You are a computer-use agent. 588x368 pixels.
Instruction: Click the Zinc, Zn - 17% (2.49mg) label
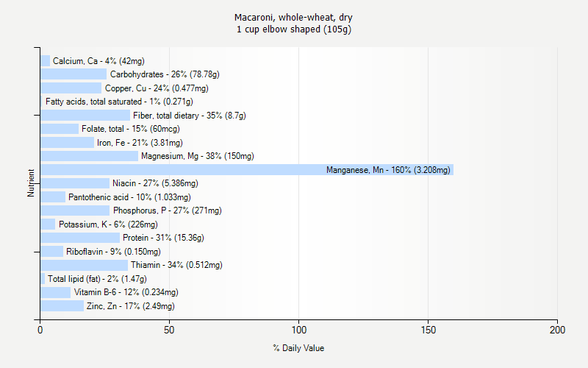[131, 306]
